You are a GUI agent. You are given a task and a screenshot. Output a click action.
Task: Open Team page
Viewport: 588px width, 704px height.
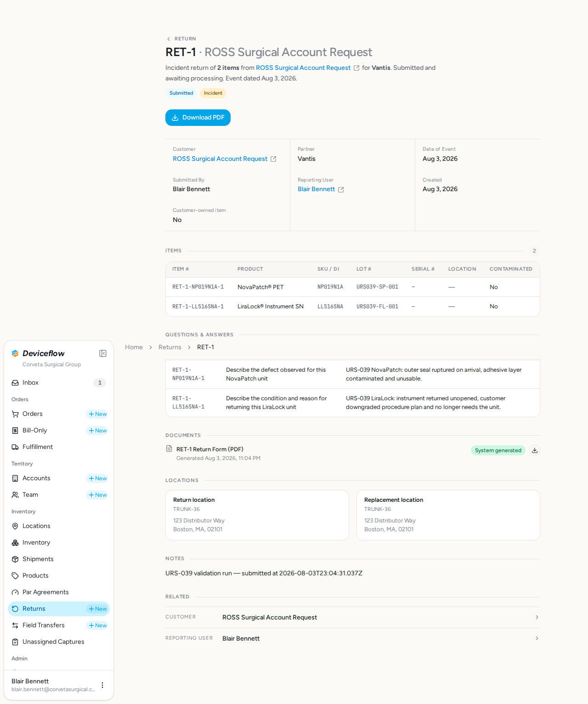tap(30, 495)
